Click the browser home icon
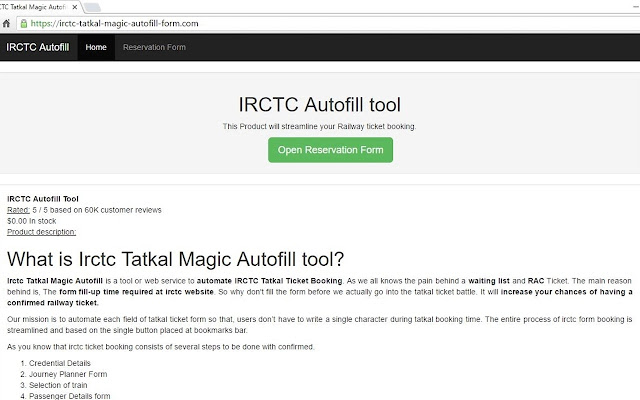Viewport: 640px width, 400px height. point(6,24)
